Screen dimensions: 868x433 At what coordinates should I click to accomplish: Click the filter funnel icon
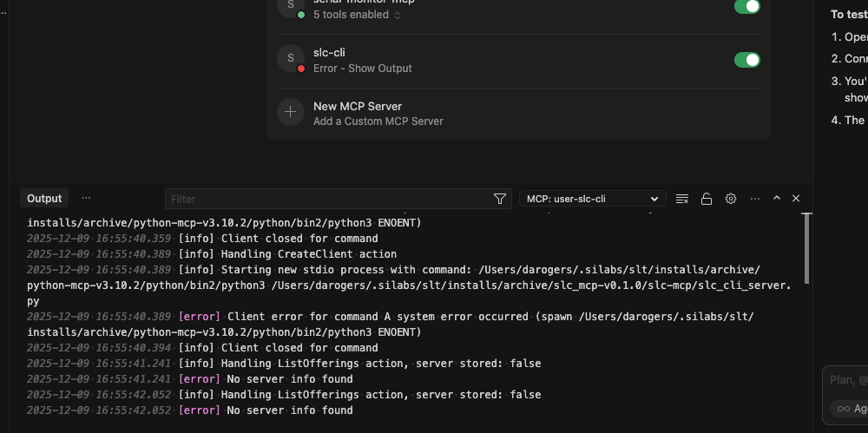(x=499, y=199)
